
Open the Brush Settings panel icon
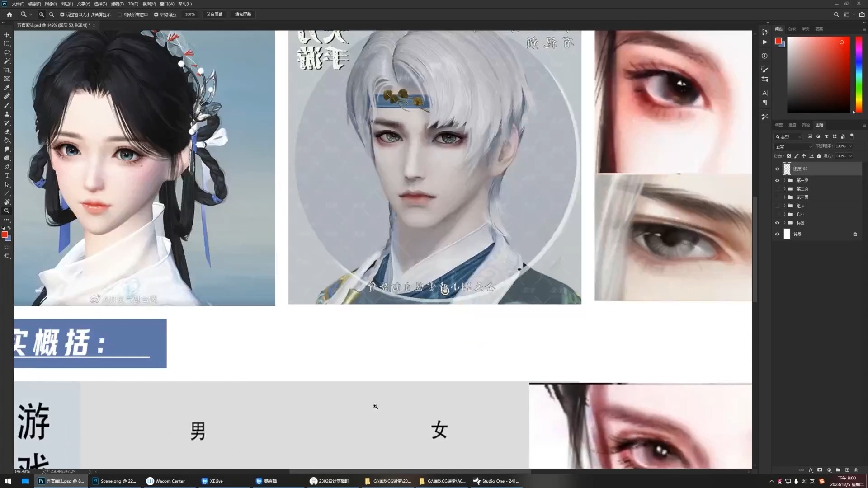click(x=764, y=70)
